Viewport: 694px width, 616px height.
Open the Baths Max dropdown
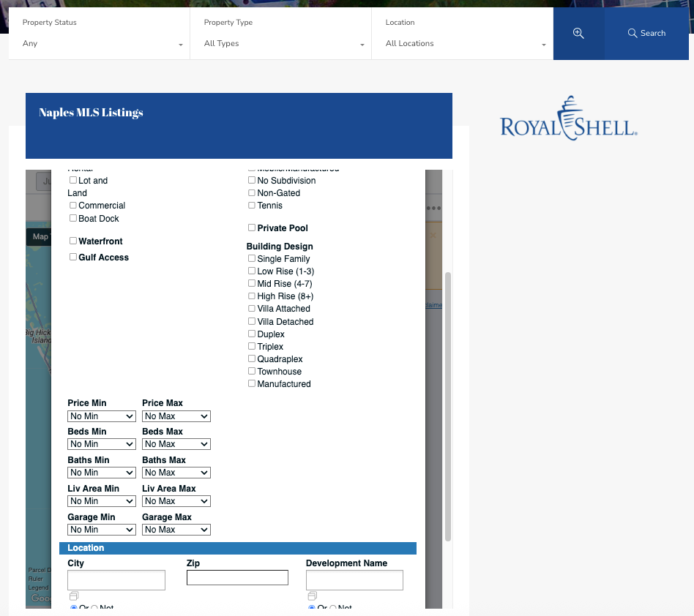pyautogui.click(x=176, y=473)
